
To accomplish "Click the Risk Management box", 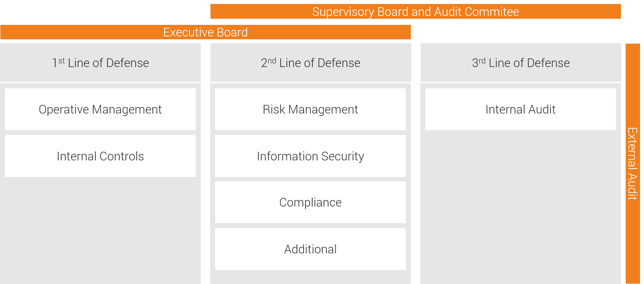I will pyautogui.click(x=310, y=109).
